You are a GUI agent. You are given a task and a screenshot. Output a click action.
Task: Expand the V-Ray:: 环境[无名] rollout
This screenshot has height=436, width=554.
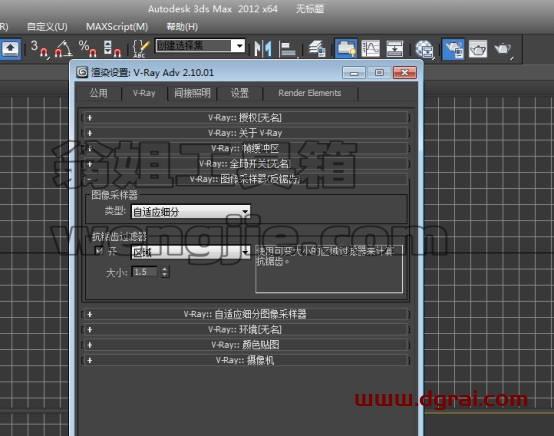point(246,330)
